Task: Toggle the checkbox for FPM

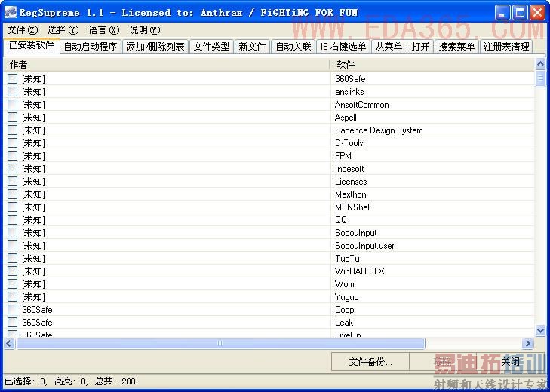Action: [x=13, y=156]
